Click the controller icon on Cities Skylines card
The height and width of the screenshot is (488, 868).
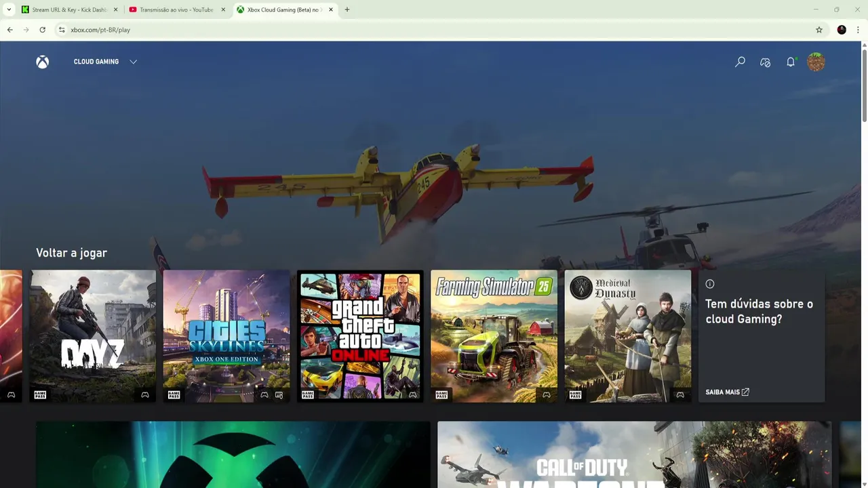coord(264,394)
